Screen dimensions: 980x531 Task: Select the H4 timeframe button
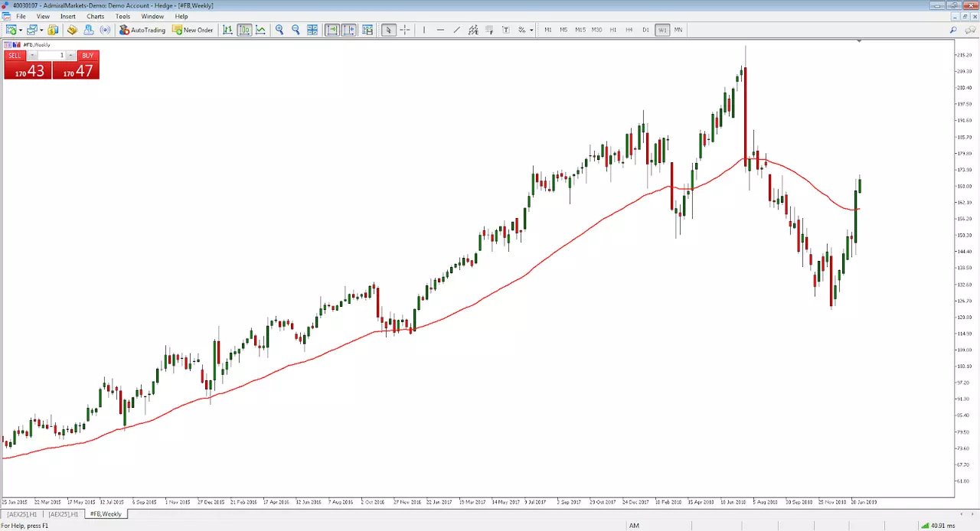629,30
